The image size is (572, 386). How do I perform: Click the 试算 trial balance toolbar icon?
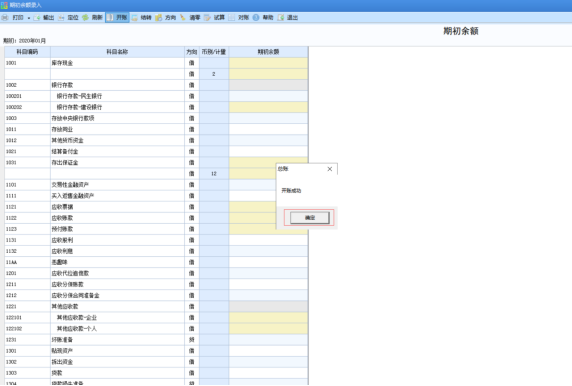coord(207,18)
